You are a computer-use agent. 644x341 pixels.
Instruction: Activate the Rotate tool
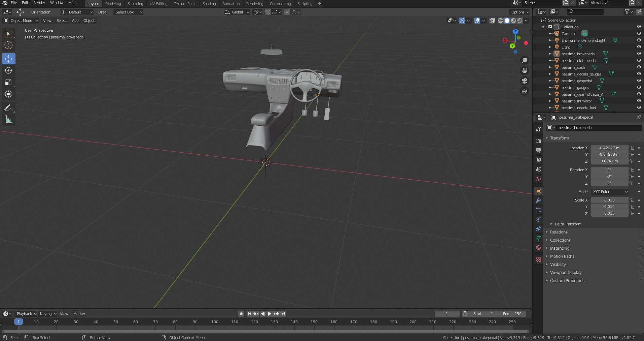[x=8, y=70]
